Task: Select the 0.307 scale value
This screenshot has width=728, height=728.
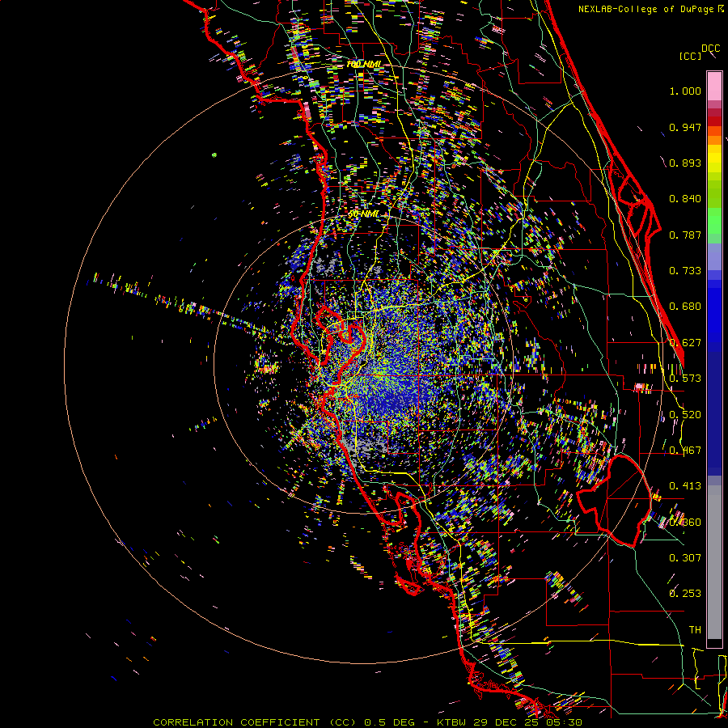Action: (685, 558)
